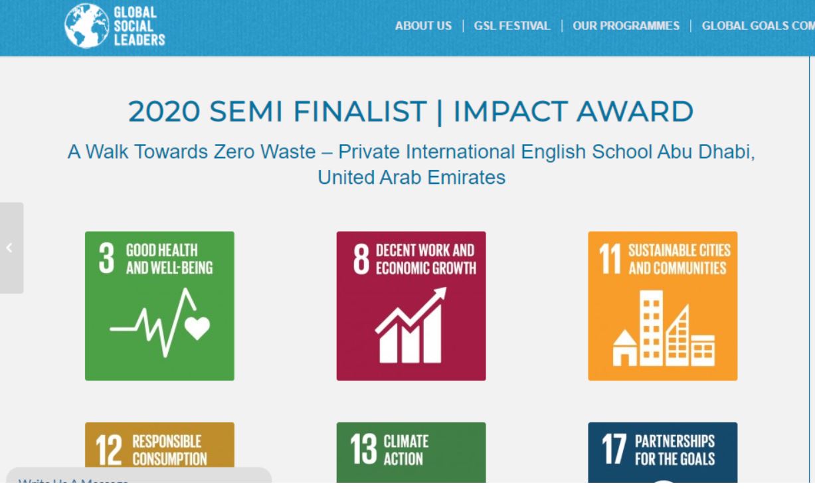Open the GLOBAL GOALS COM menu item
The image size is (815, 504).
[x=758, y=26]
